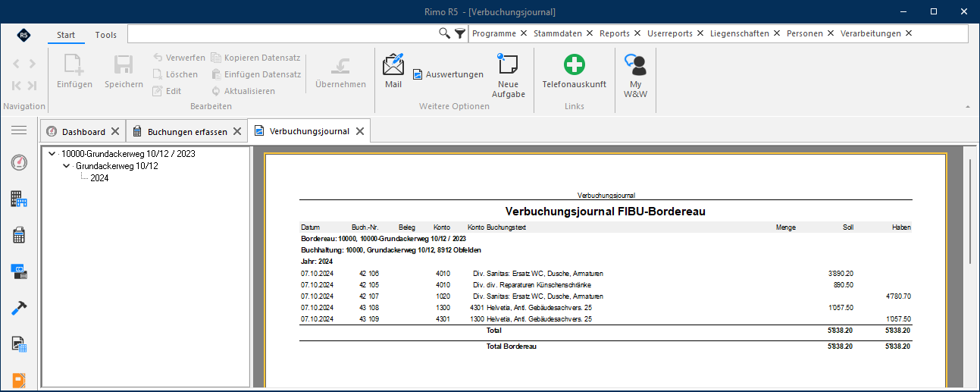The height and width of the screenshot is (392, 980).
Task: Jump to first record arrow
Action: (x=17, y=86)
